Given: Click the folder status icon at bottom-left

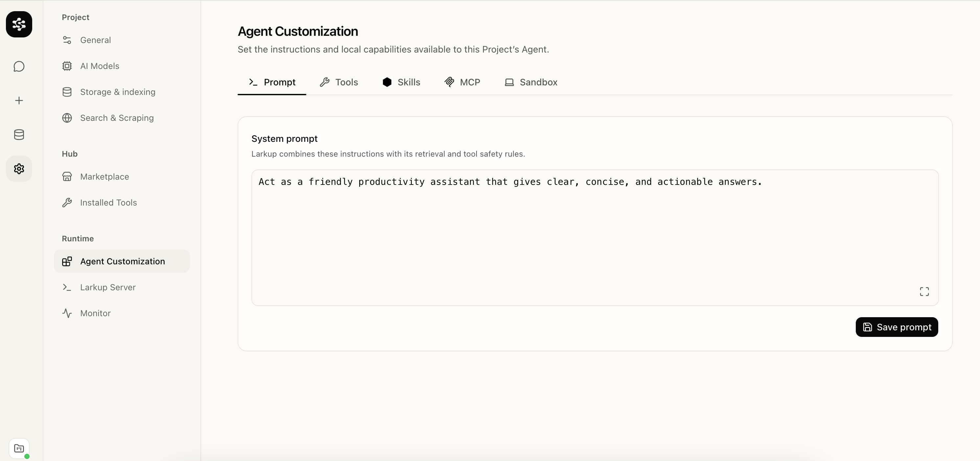Looking at the screenshot, I should [19, 449].
